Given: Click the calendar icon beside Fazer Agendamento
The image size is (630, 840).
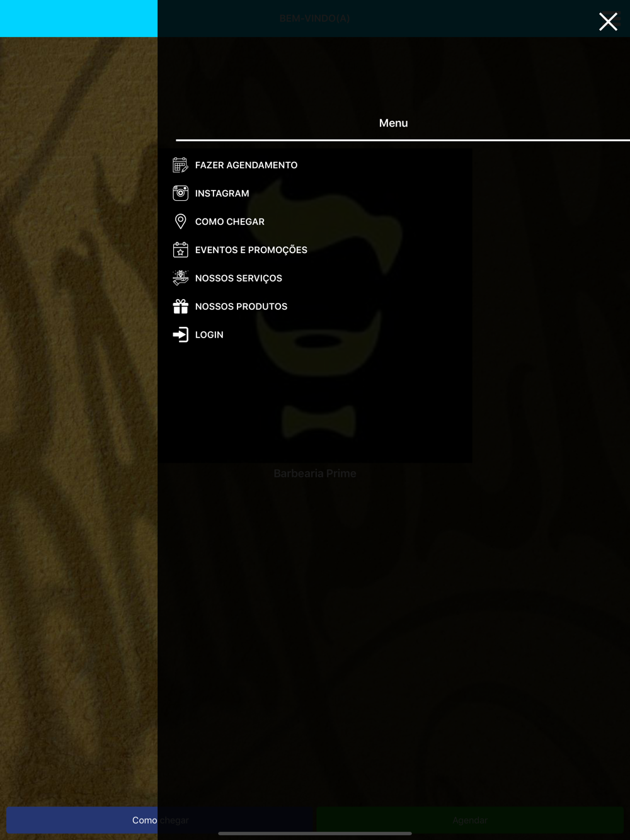Looking at the screenshot, I should tap(180, 165).
